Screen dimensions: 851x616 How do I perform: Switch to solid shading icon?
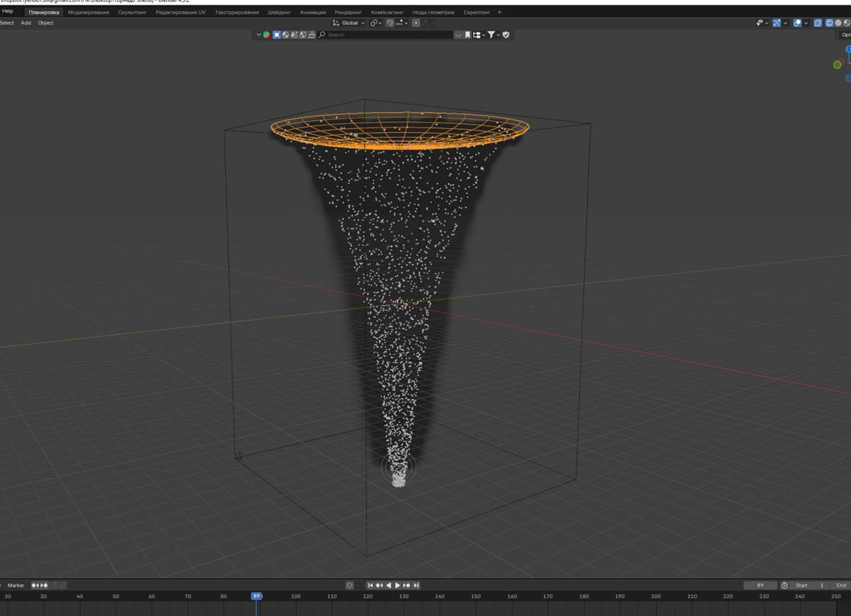click(838, 23)
